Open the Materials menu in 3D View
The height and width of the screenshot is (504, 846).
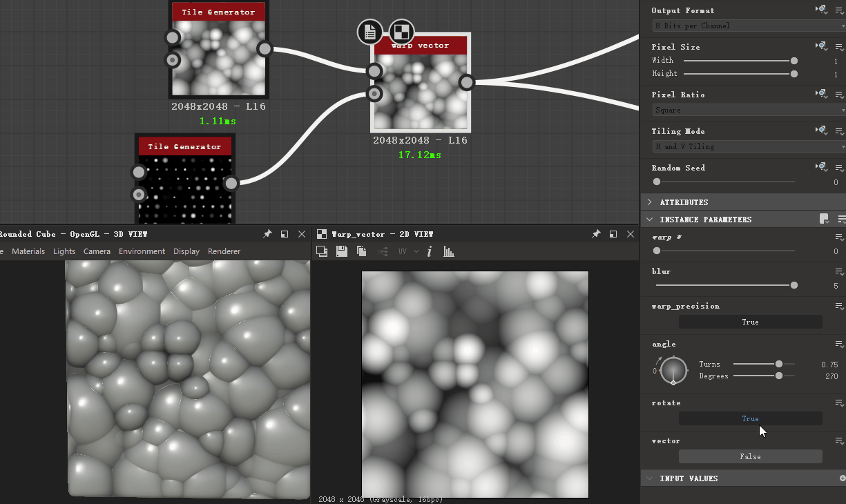28,251
